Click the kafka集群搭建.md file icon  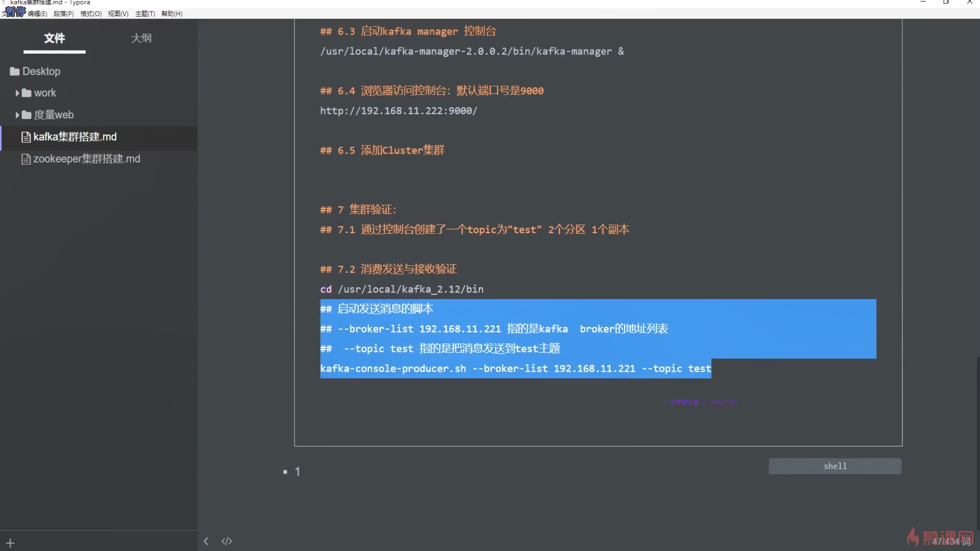[26, 137]
